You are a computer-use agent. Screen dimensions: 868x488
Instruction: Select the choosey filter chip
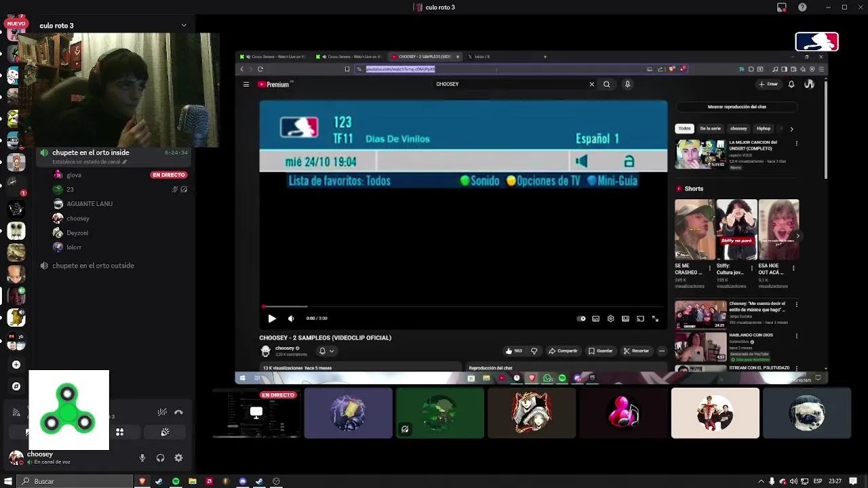(738, 129)
